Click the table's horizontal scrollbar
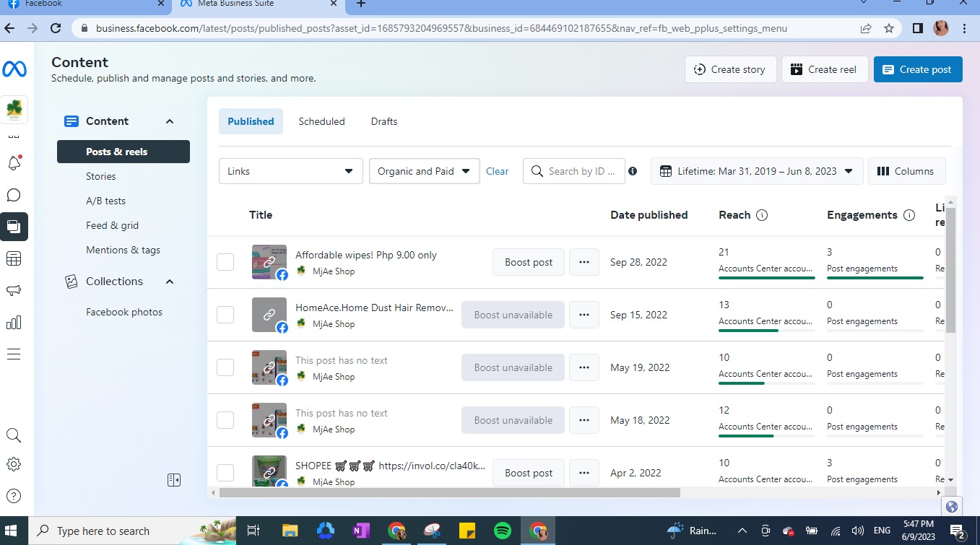 point(449,492)
